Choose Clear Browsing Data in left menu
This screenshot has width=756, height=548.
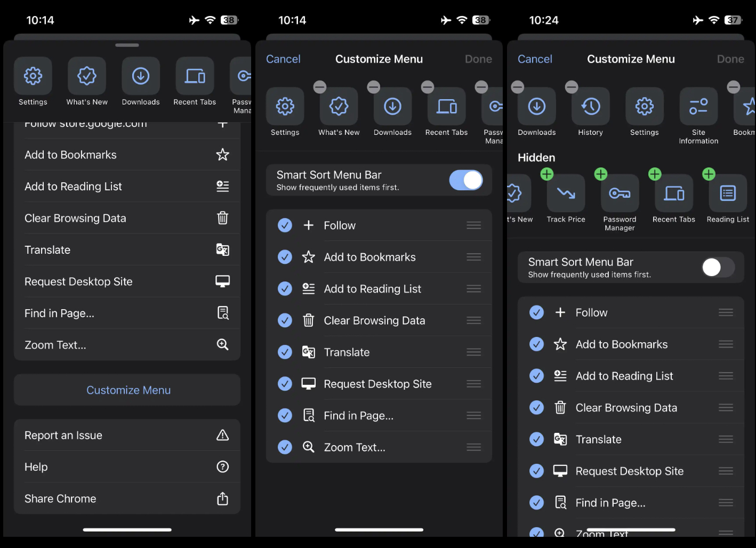point(127,218)
